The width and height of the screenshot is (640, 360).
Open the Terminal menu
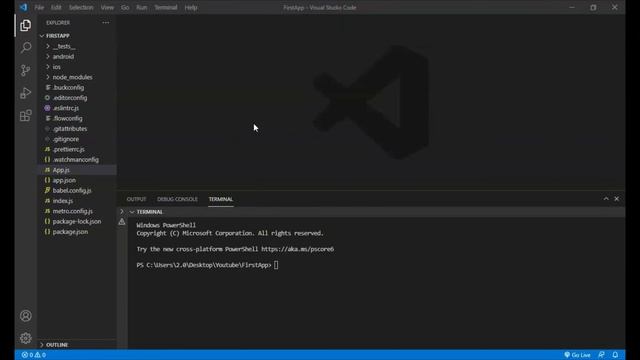(166, 7)
